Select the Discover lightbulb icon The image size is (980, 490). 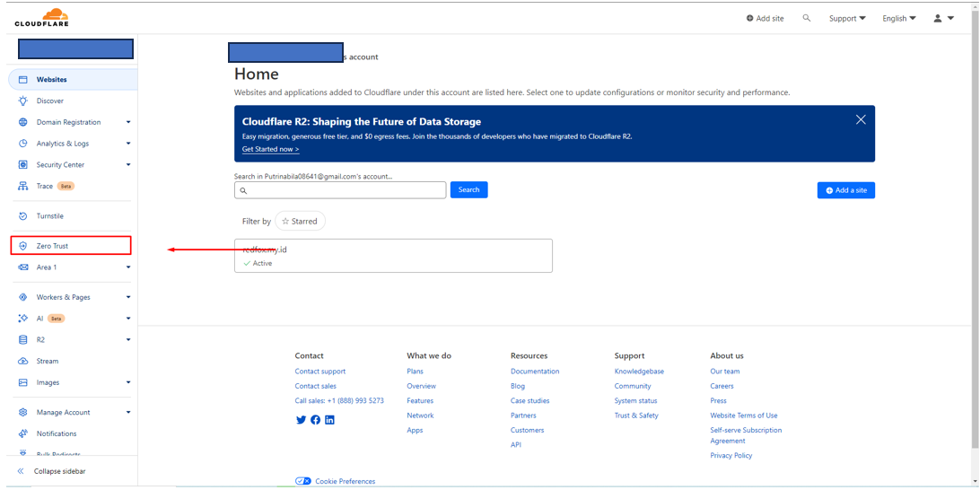pyautogui.click(x=23, y=101)
